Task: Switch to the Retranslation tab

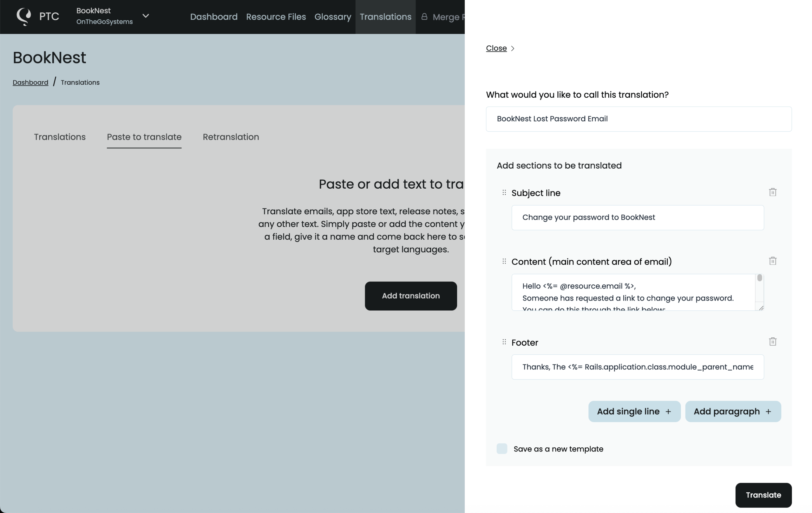Action: [231, 137]
